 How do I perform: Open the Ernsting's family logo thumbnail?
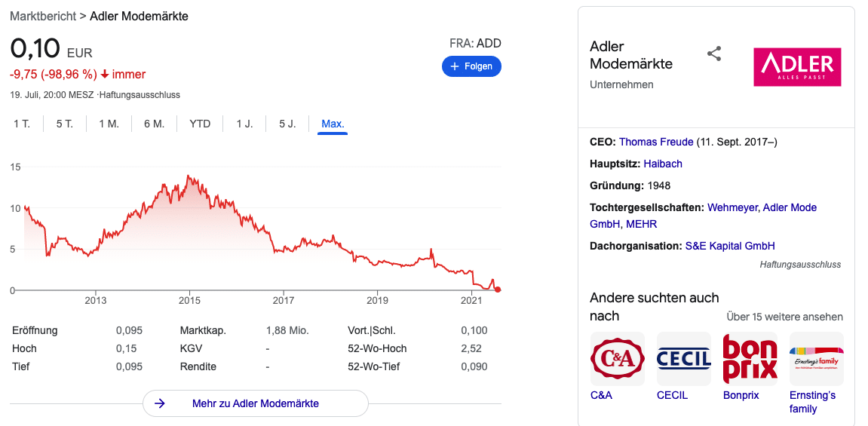[x=817, y=358]
